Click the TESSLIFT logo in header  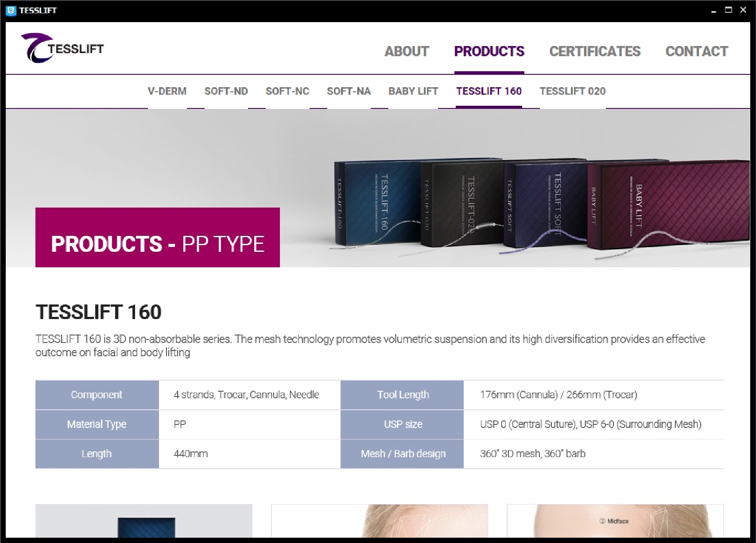[x=62, y=48]
